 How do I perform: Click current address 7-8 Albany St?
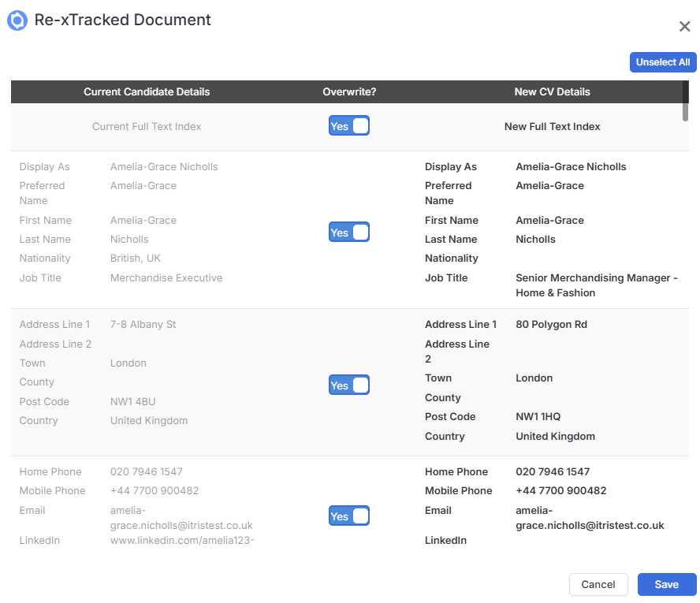[x=143, y=325]
